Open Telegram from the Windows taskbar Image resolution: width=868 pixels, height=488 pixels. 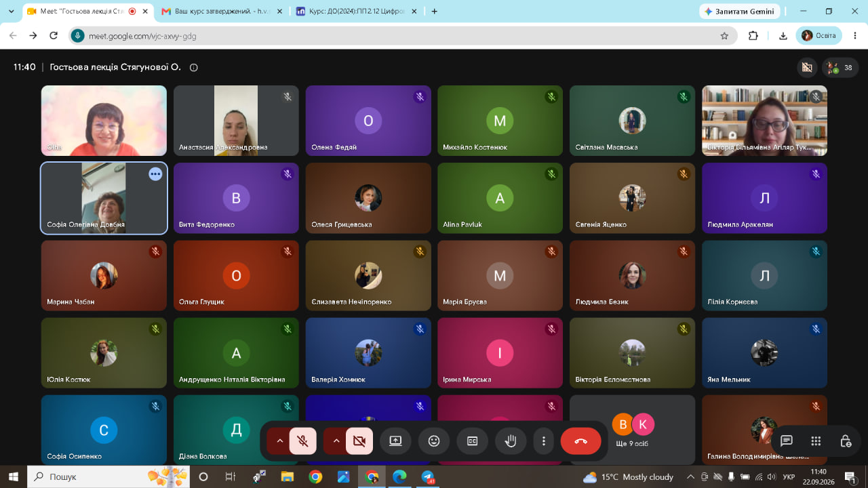pos(428,477)
